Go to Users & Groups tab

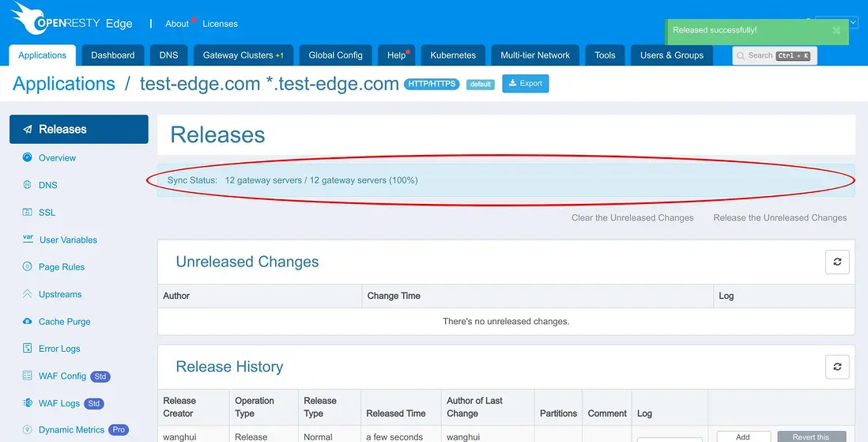click(671, 55)
